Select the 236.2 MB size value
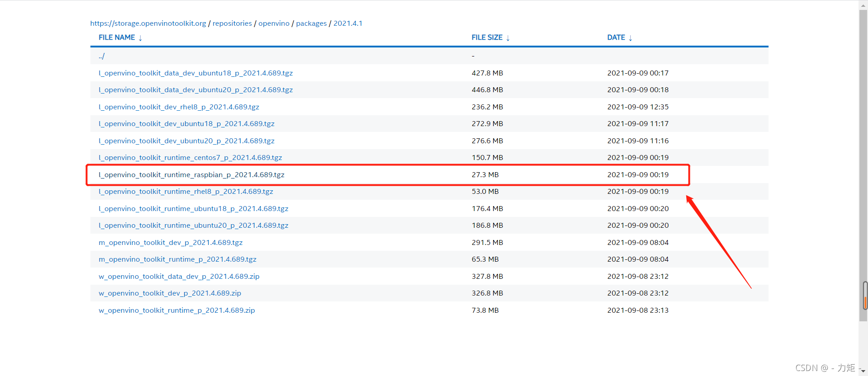Screen dimensions: 868x376 point(487,107)
